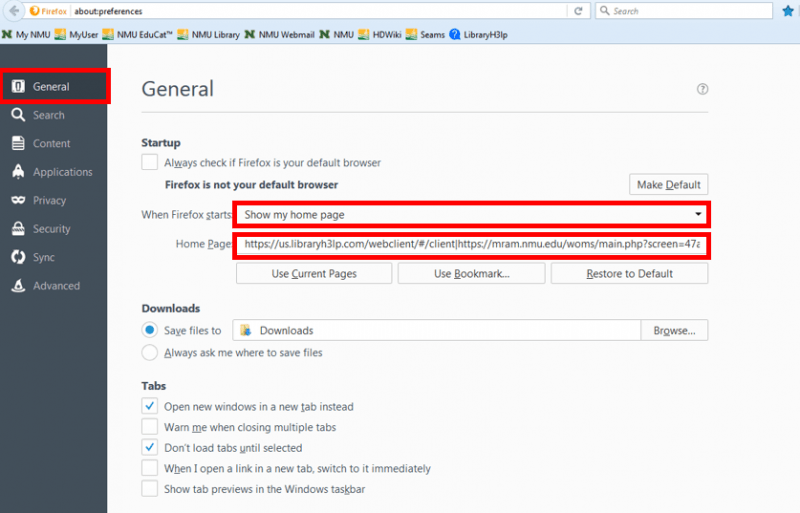
Task: Open Privacy preferences pane
Action: coord(54,201)
